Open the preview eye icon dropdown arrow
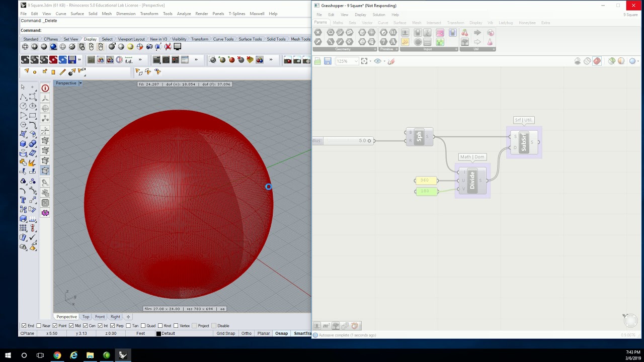Viewport: 644px width, 362px height. 384,61
